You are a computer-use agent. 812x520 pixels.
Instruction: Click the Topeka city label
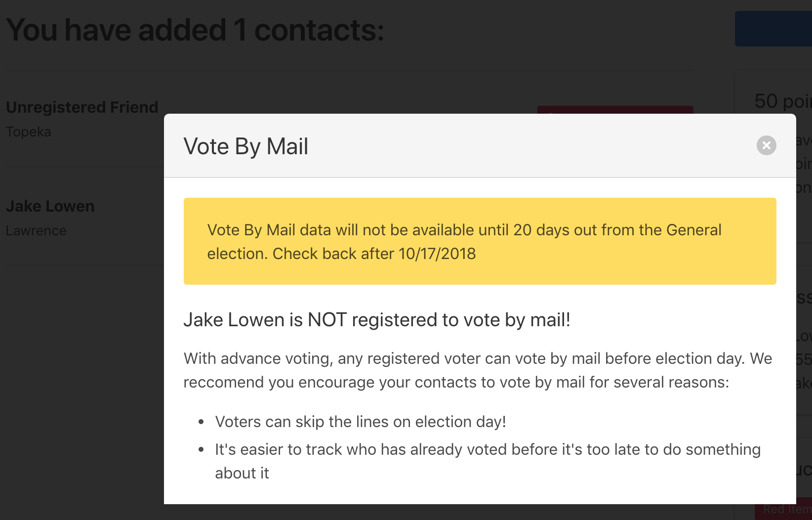(29, 132)
